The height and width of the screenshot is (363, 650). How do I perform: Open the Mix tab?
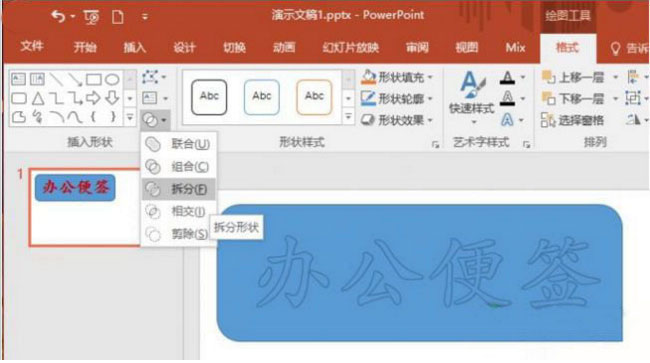[x=515, y=47]
